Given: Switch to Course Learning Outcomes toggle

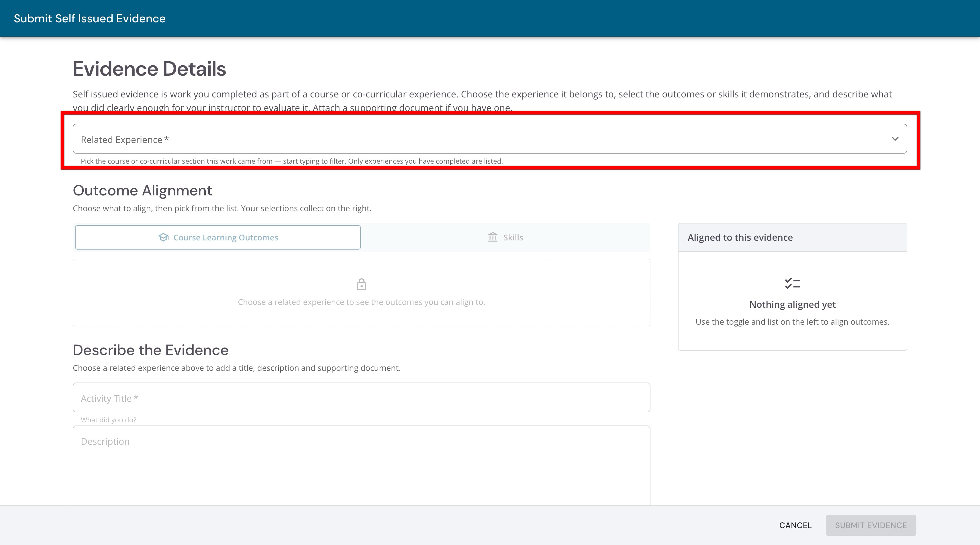Looking at the screenshot, I should tap(217, 237).
